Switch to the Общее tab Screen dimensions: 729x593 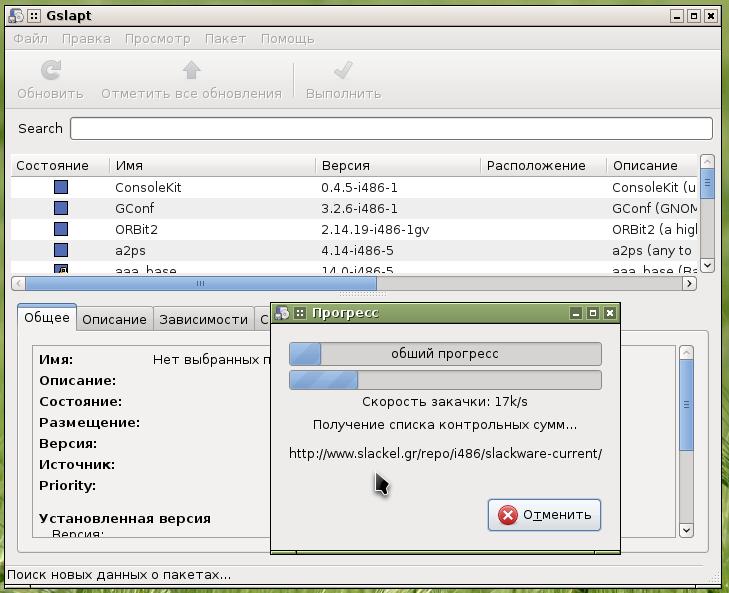coord(47,318)
